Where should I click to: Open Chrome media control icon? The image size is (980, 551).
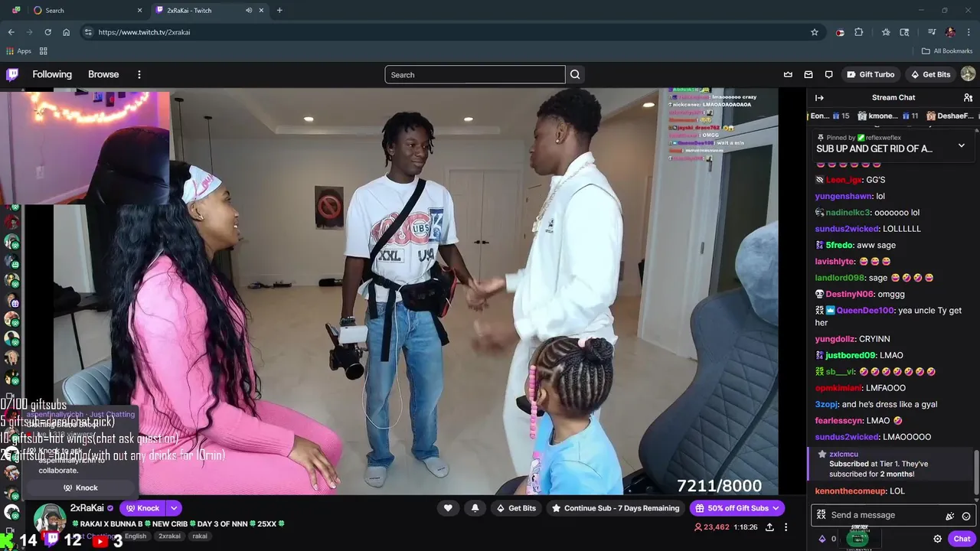pos(932,32)
